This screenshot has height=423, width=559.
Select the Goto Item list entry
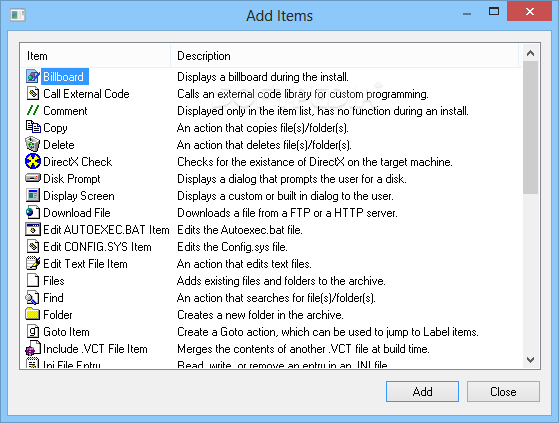(66, 332)
